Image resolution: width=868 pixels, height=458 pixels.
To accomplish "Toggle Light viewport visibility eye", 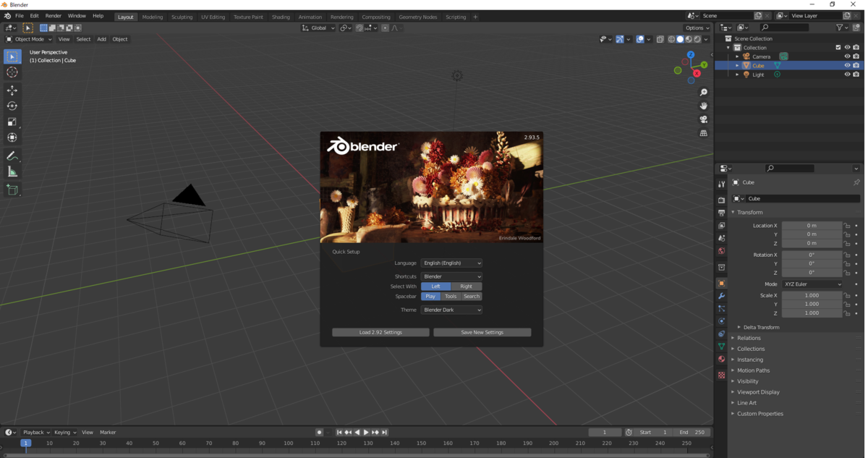I will pos(848,75).
